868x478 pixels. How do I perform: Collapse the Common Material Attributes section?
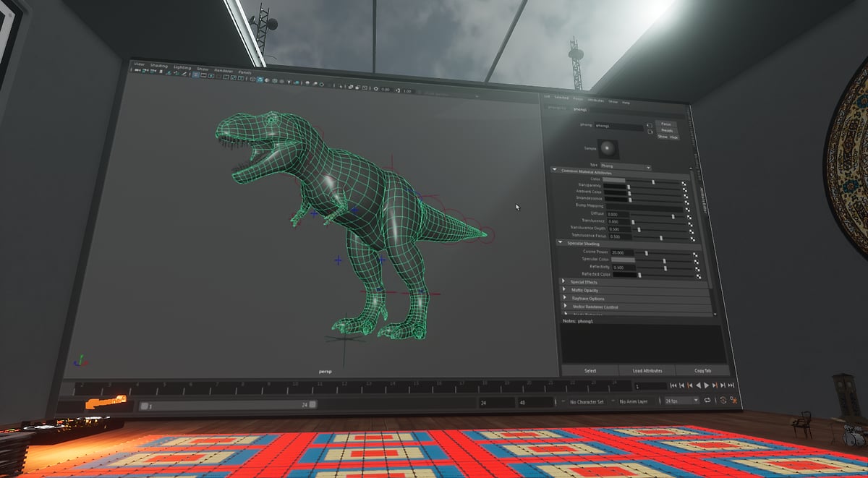tap(555, 171)
